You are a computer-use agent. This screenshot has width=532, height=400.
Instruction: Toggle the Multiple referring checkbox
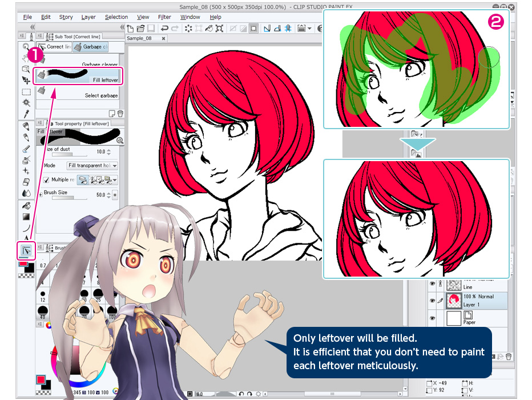pos(47,179)
